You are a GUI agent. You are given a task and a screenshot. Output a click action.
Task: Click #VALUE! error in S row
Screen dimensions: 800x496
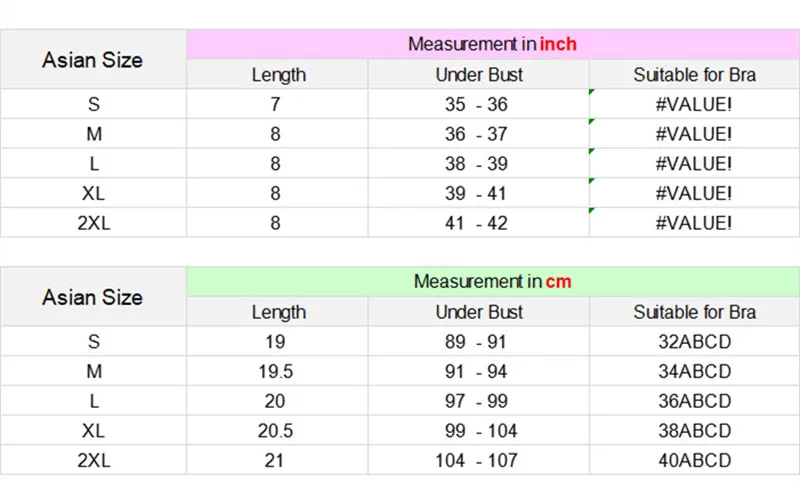(x=694, y=104)
